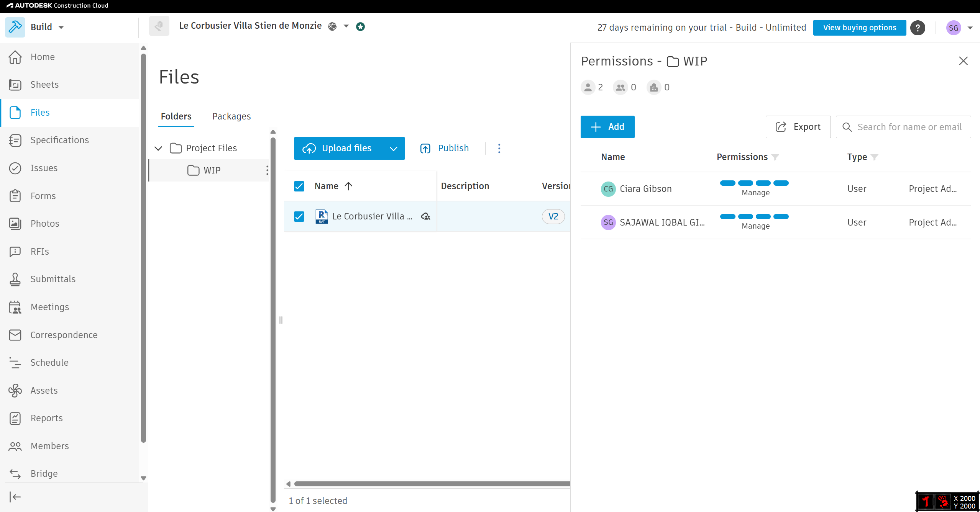The width and height of the screenshot is (980, 512).
Task: Click the Revit file type icon
Action: (x=322, y=217)
